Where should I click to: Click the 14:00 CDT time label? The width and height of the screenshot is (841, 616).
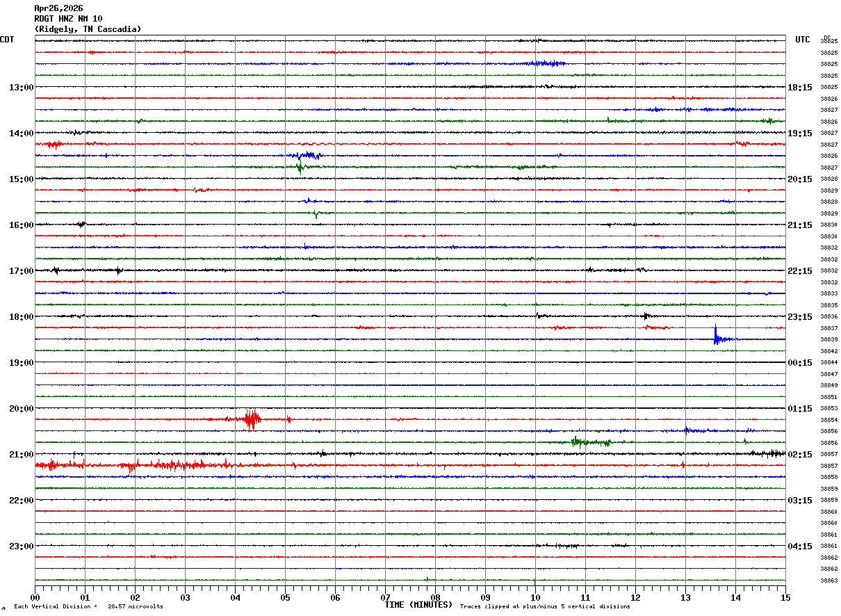22,133
